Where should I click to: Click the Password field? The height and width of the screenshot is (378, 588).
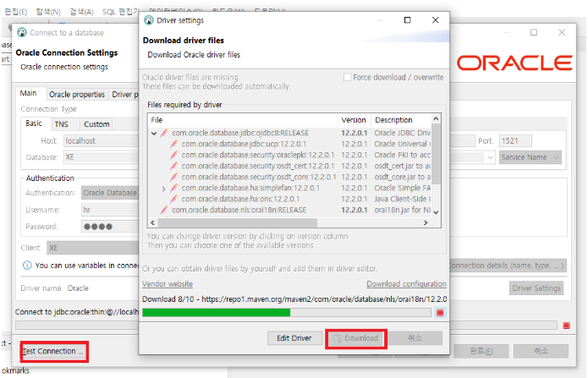110,227
